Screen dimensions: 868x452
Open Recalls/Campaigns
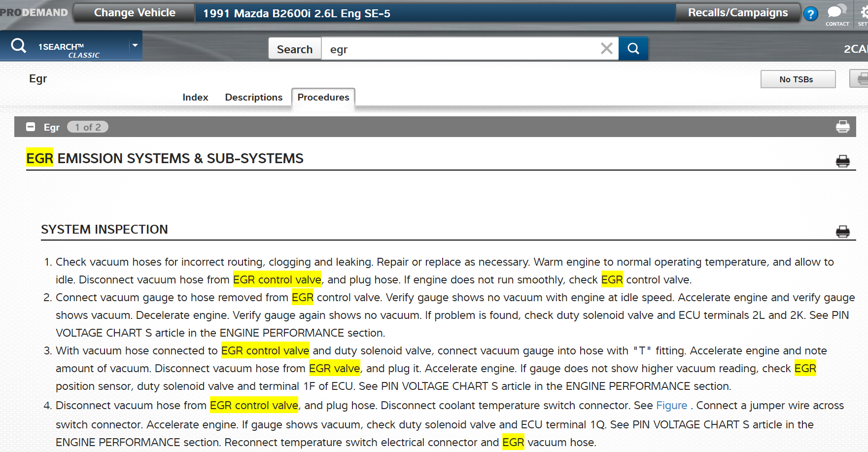click(x=738, y=13)
